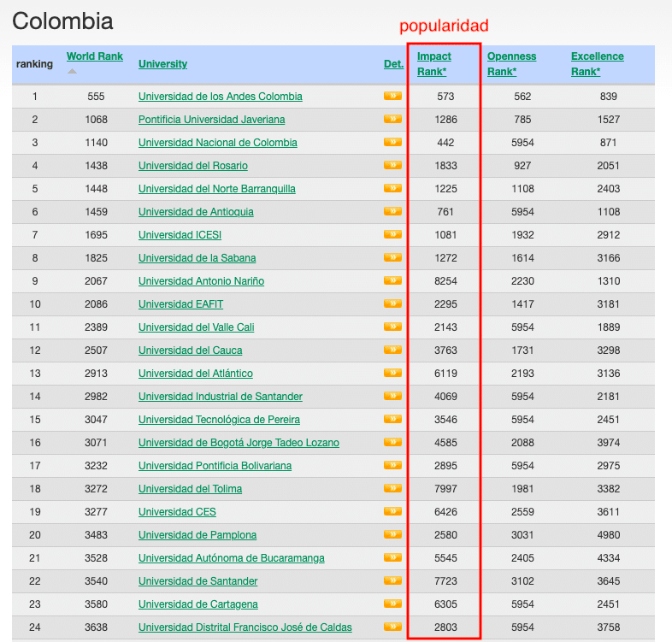Click the University column header
Screen dimensions: 672x642
(162, 64)
